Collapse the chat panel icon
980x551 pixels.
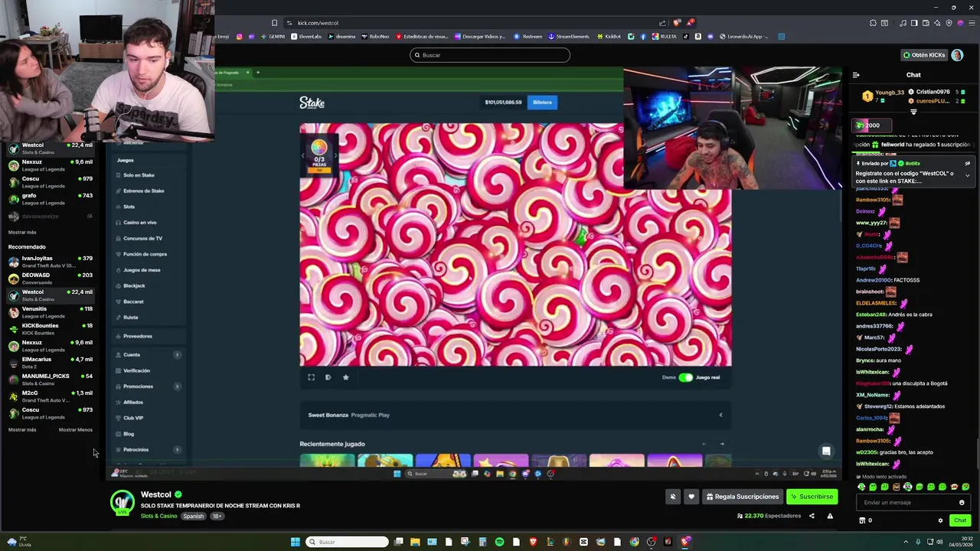(x=856, y=75)
